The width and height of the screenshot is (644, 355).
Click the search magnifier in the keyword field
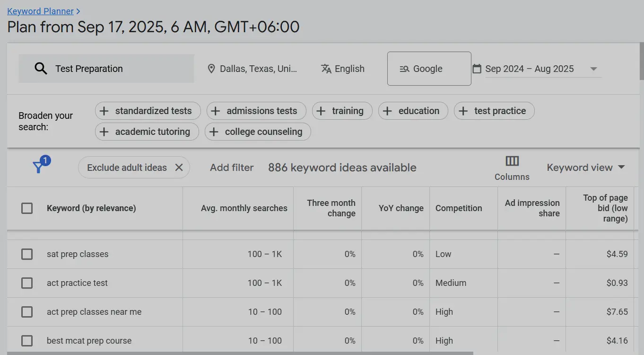click(40, 68)
